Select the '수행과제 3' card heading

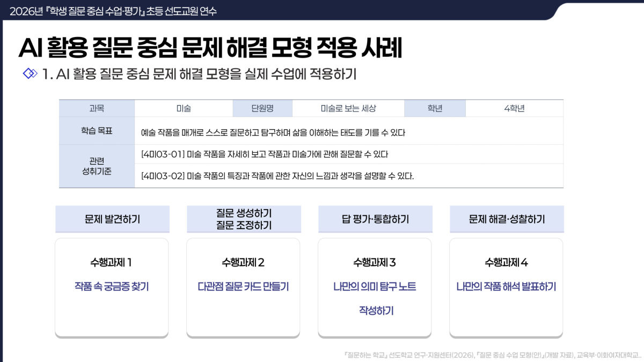[x=375, y=263]
